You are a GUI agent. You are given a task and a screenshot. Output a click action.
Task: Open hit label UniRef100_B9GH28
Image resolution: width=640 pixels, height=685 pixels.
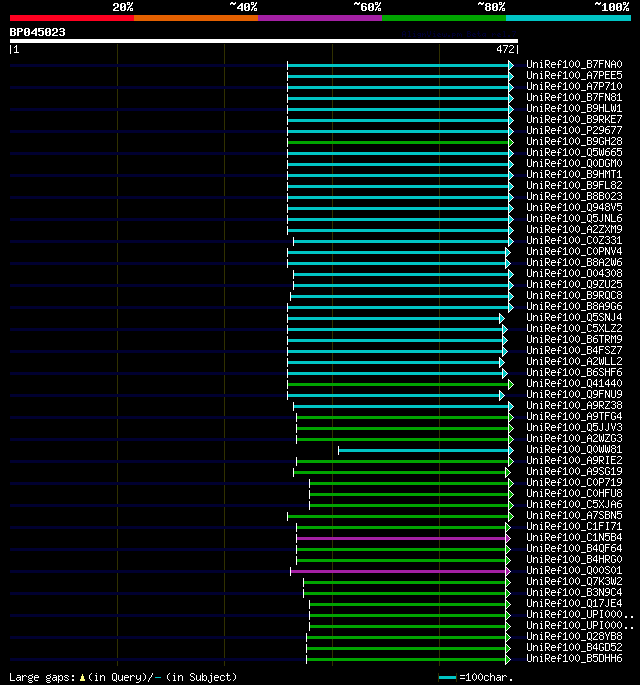coord(574,142)
